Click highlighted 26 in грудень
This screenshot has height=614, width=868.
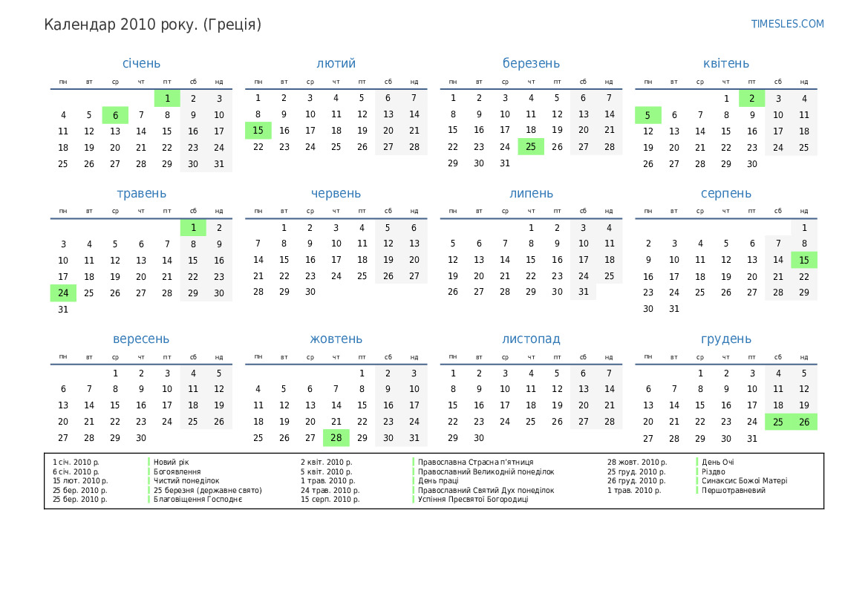point(804,422)
